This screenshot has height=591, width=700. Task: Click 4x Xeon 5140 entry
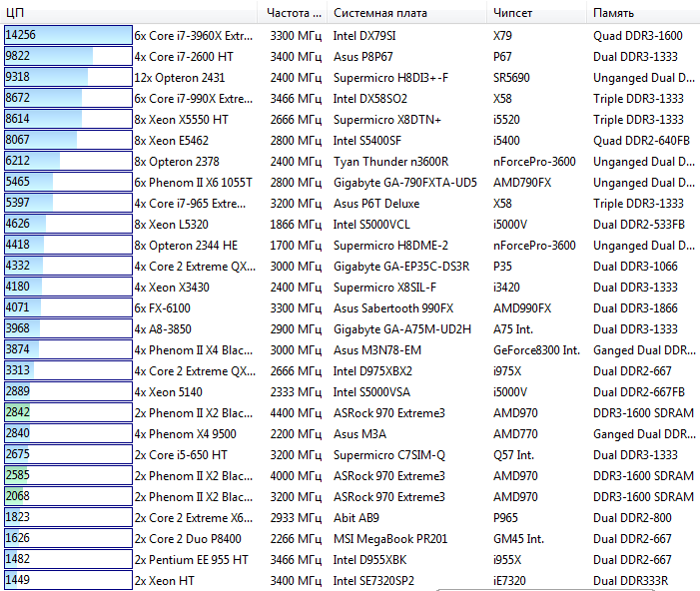169,392
